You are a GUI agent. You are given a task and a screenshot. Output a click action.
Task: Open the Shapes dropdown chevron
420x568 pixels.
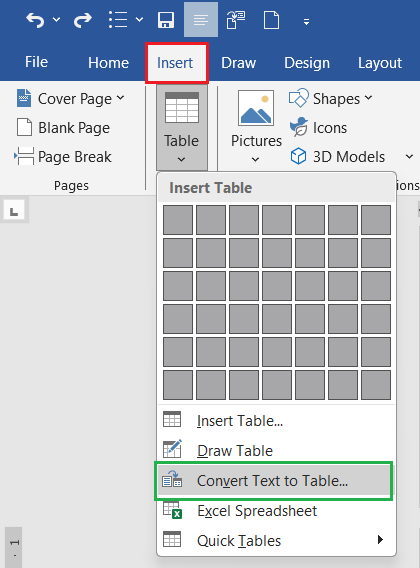point(368,98)
